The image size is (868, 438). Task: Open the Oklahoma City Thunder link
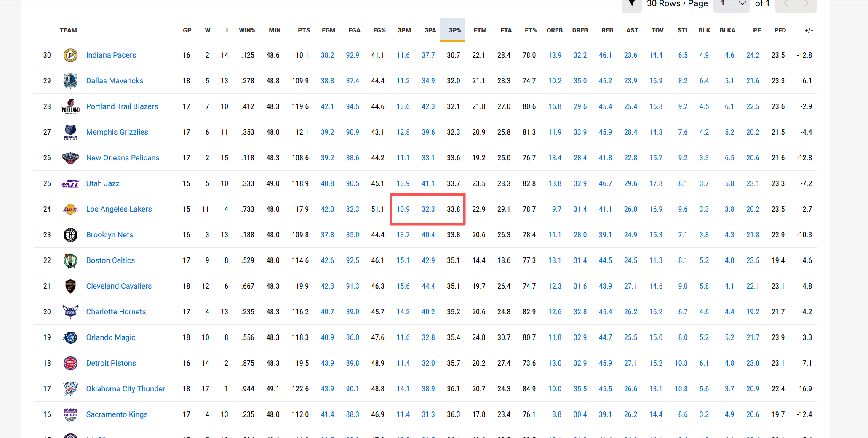126,389
